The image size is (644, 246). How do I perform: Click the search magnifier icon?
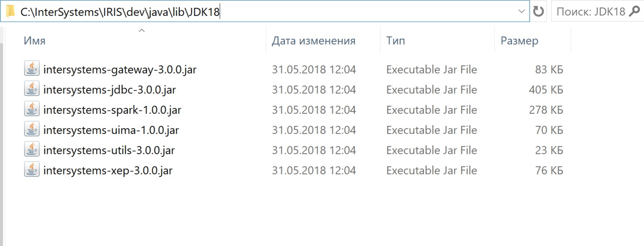point(634,11)
